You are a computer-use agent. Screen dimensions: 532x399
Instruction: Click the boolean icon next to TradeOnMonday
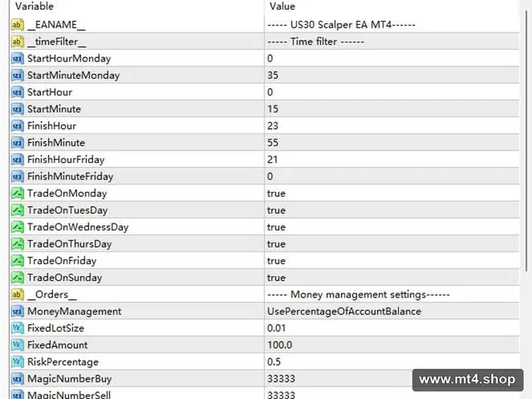(17, 194)
